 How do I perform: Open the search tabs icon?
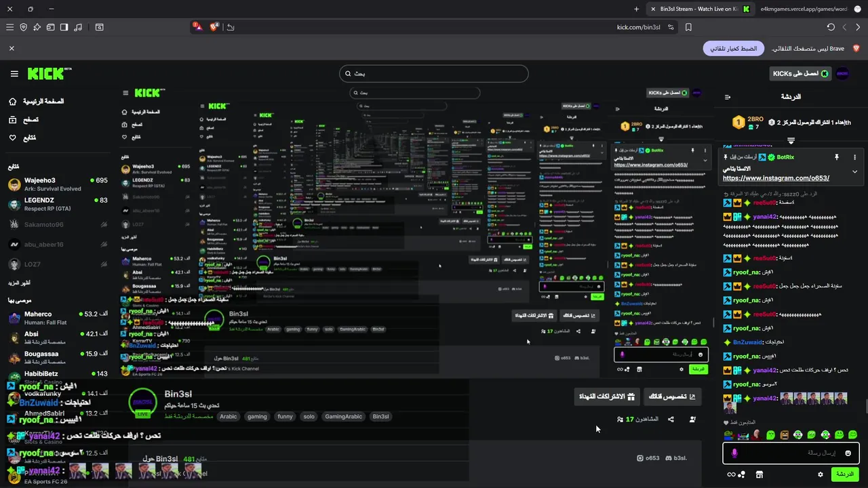click(x=99, y=27)
